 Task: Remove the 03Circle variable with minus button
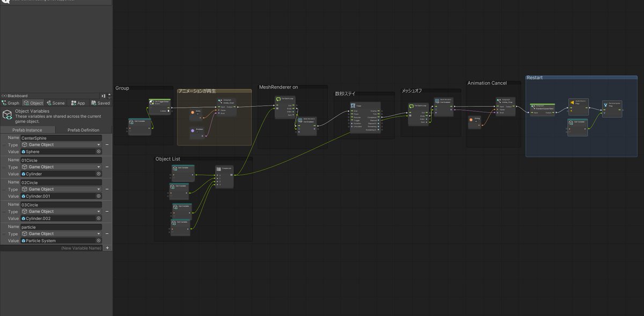pos(107,211)
